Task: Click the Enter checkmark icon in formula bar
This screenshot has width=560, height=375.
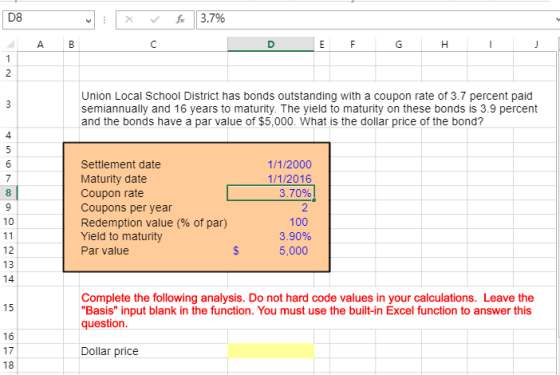Action: point(155,19)
